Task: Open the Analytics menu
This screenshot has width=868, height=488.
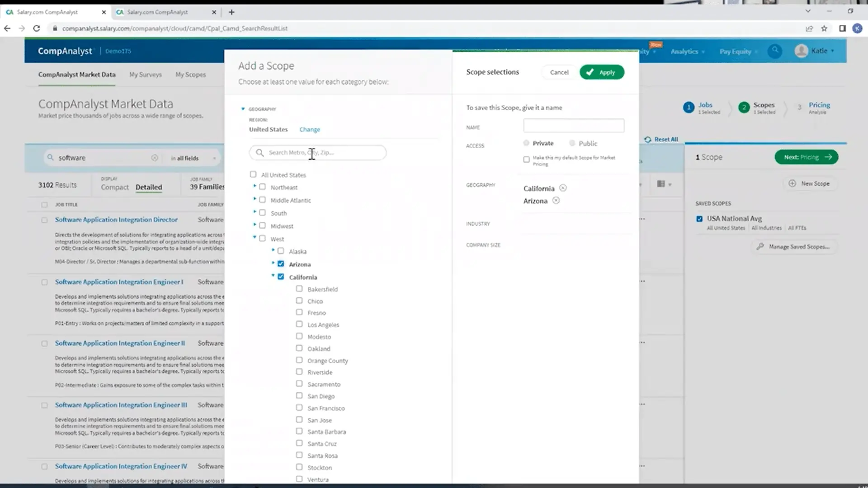Action: point(687,52)
